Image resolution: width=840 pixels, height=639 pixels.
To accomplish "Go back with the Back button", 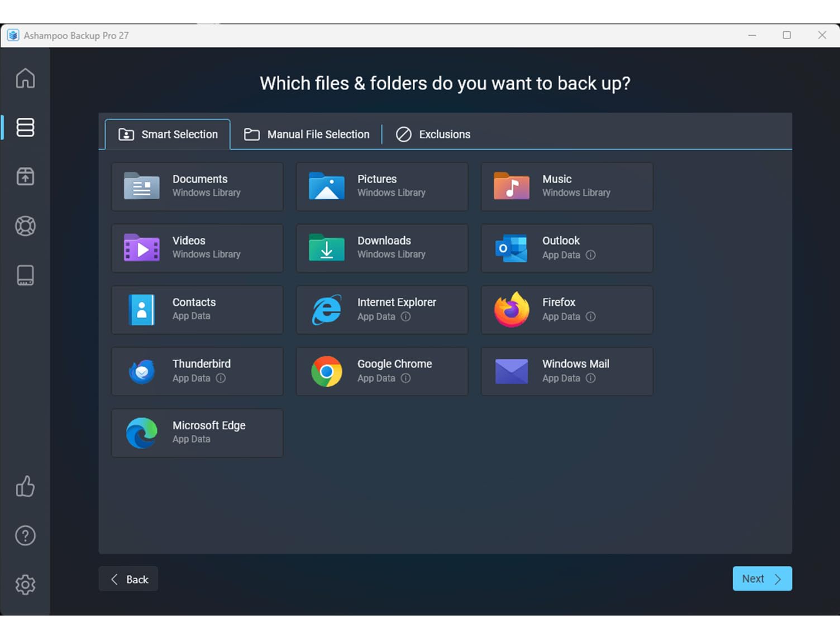I will pyautogui.click(x=128, y=579).
